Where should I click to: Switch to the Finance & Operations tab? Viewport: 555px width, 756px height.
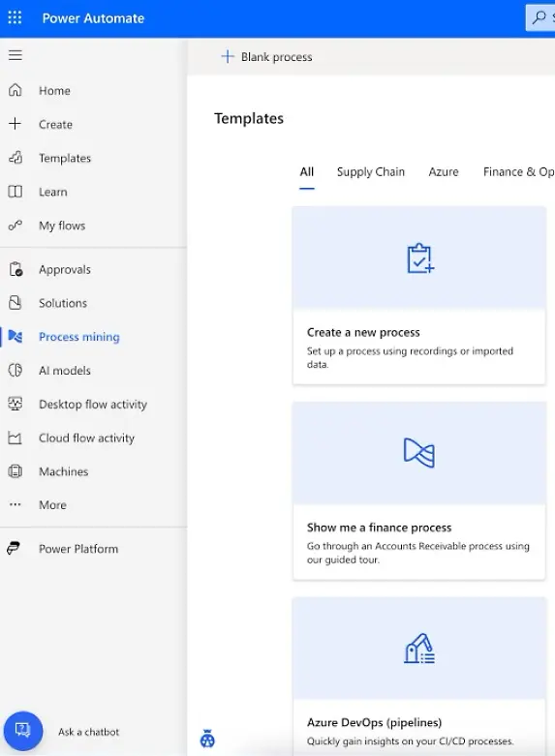click(519, 172)
